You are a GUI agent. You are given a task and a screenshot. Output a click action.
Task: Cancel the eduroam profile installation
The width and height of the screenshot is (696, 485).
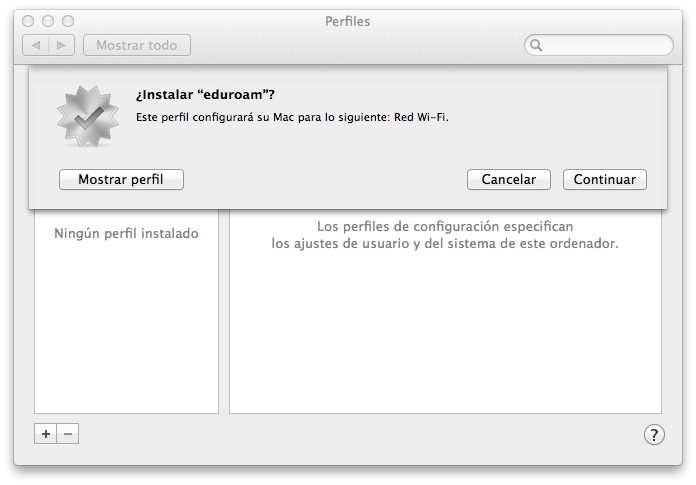point(509,179)
